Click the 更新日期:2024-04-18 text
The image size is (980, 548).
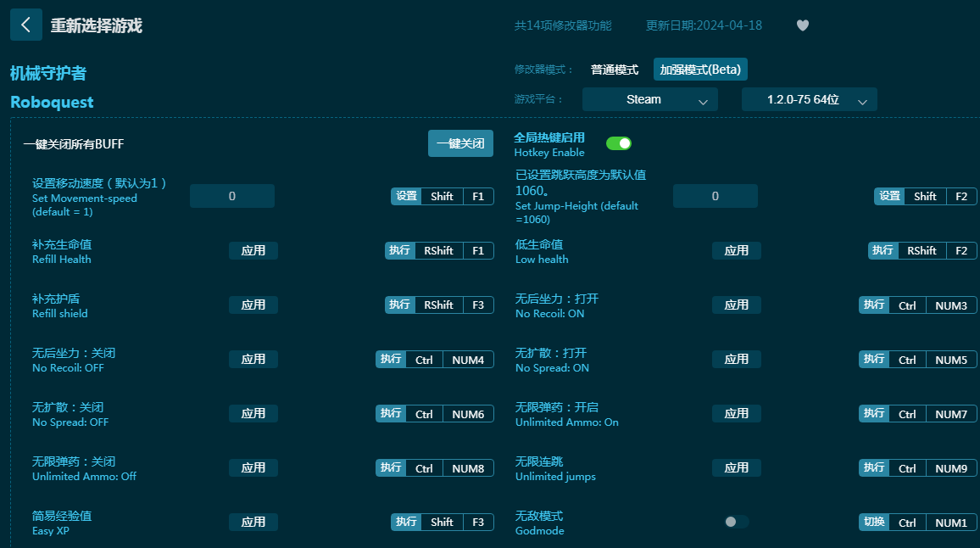tap(704, 25)
